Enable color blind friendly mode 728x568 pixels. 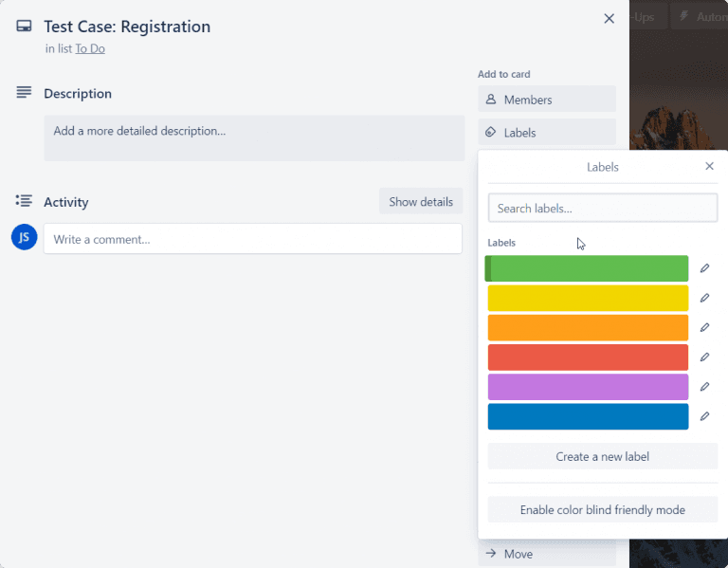click(602, 509)
